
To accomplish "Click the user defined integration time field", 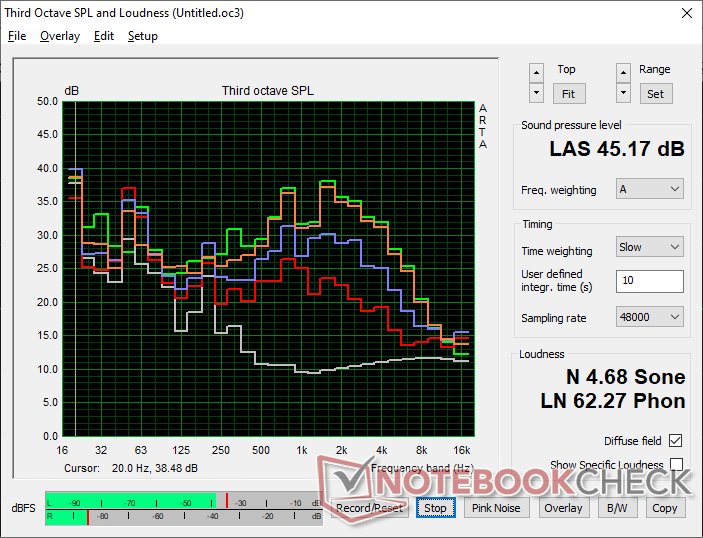I will click(650, 281).
